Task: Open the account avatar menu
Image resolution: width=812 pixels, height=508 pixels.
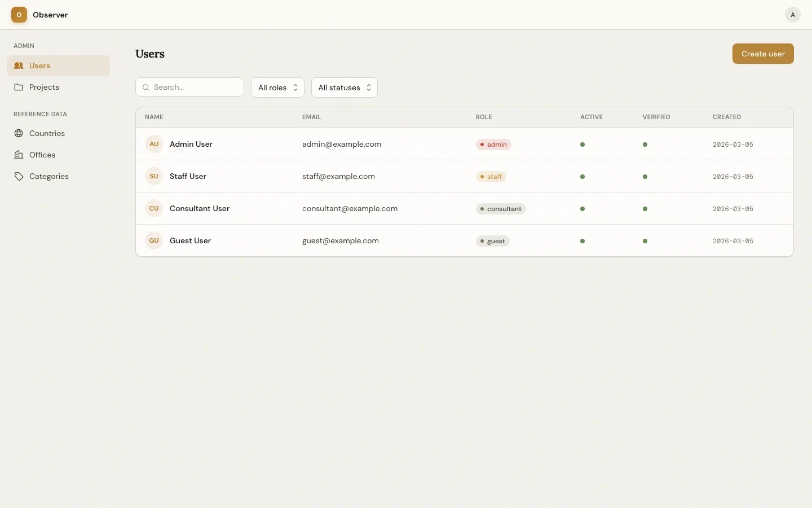Action: tap(792, 15)
